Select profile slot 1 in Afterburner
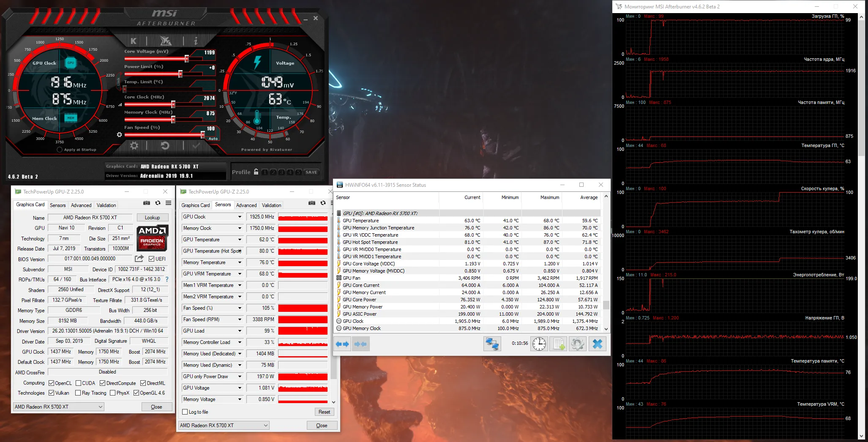The width and height of the screenshot is (868, 442). tap(265, 172)
